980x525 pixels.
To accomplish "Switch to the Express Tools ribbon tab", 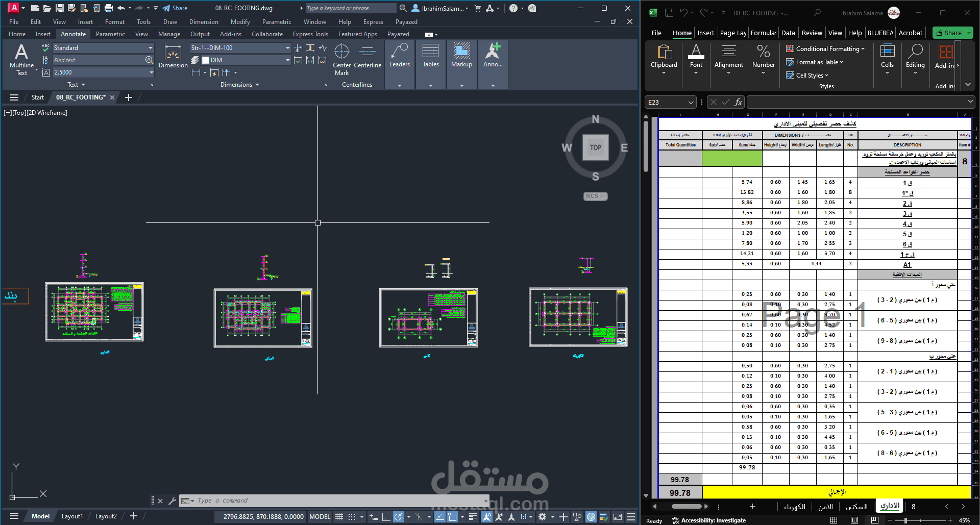I will [310, 34].
